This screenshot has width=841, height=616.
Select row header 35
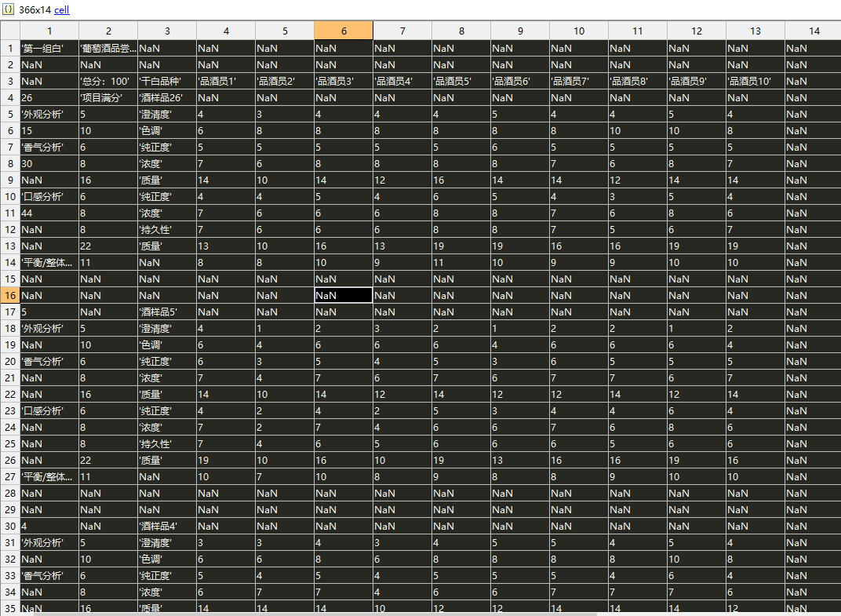10,608
